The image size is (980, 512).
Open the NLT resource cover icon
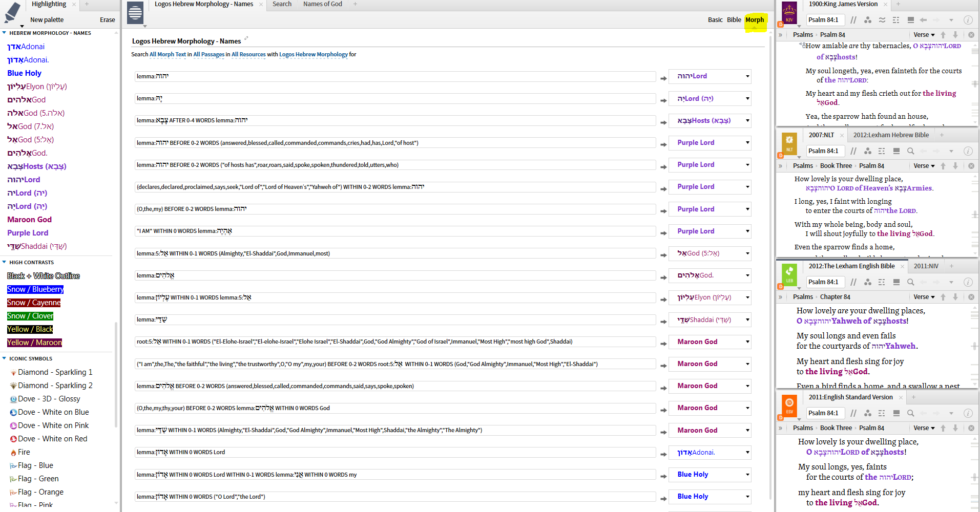789,143
